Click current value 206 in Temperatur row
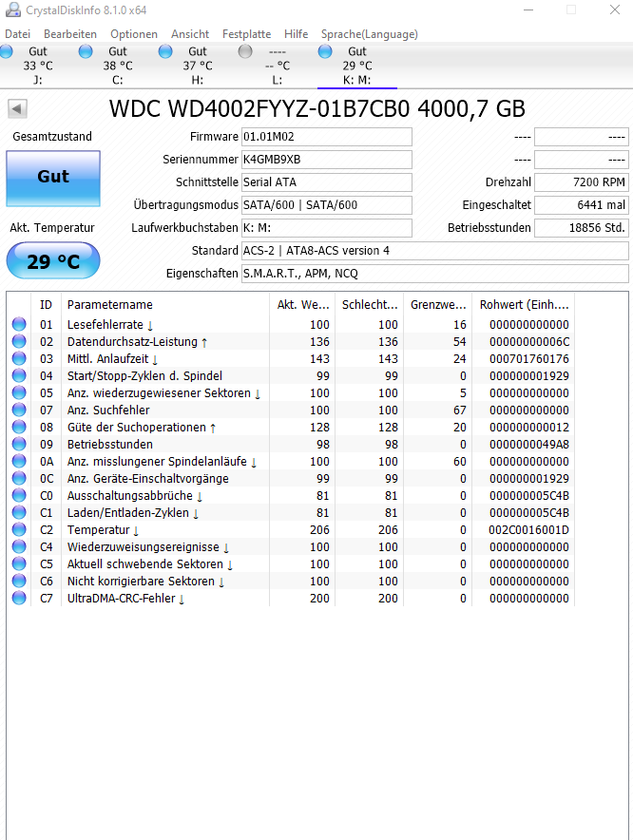The width and height of the screenshot is (633, 840). (319, 530)
